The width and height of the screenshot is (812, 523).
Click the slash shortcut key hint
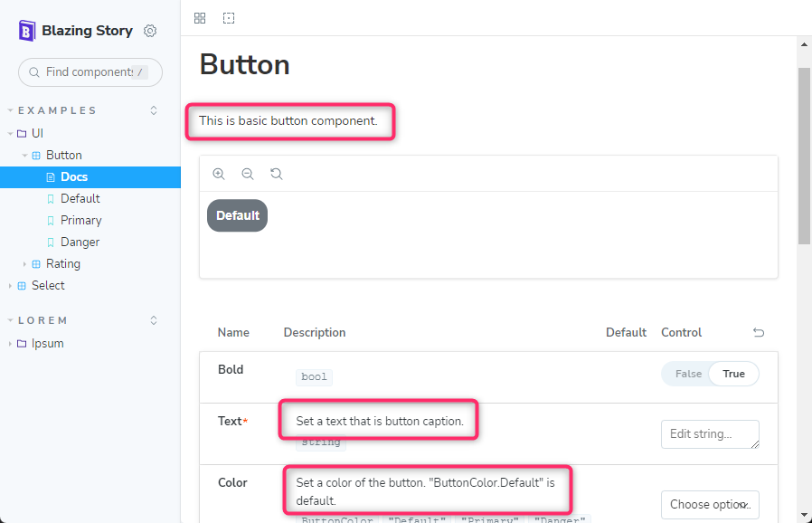click(140, 72)
